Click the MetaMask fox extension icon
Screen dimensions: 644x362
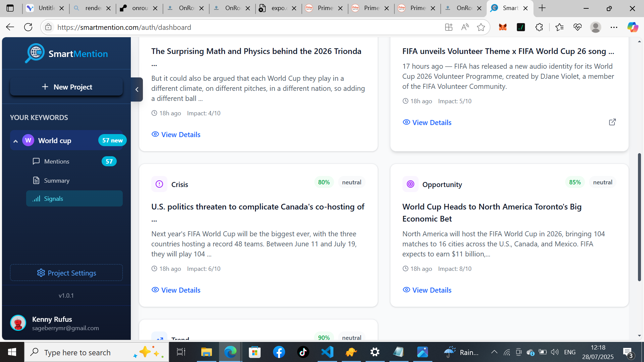point(502,27)
